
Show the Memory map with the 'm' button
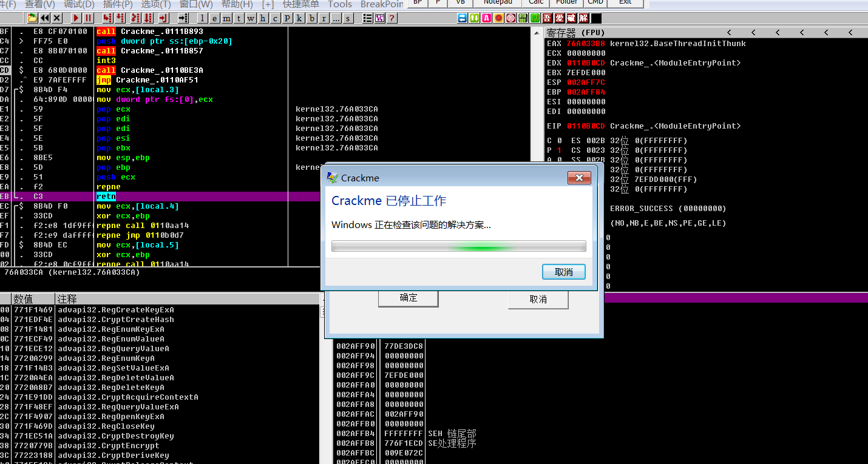[226, 18]
